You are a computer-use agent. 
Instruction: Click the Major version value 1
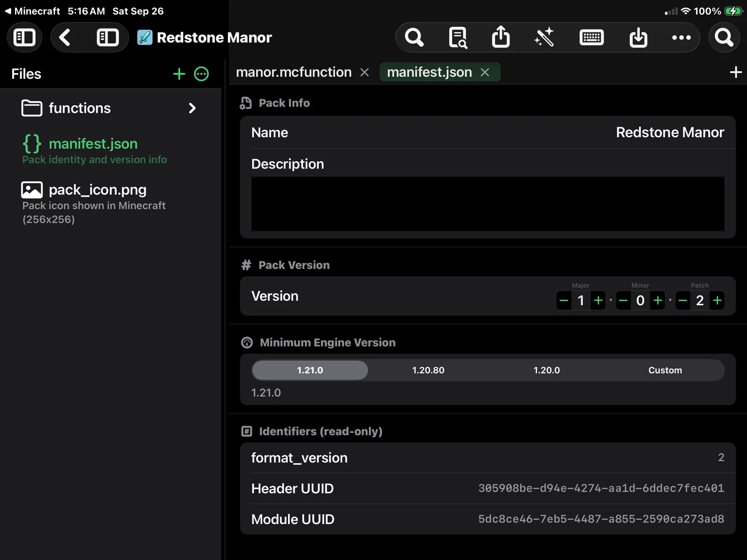point(581,301)
